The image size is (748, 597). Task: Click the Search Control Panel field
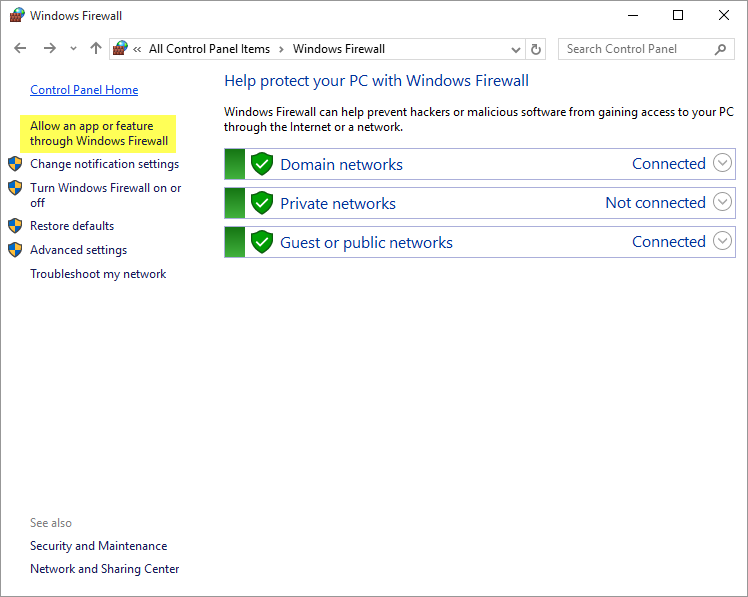click(635, 49)
